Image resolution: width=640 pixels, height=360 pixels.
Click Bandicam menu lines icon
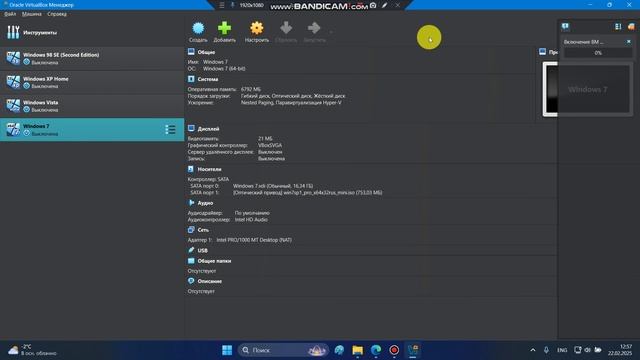(x=222, y=5)
